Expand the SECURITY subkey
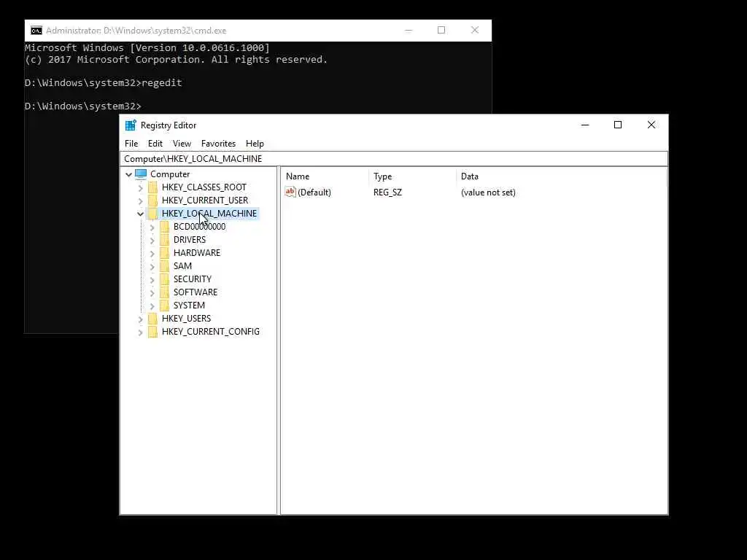The height and width of the screenshot is (560, 747). (x=152, y=279)
